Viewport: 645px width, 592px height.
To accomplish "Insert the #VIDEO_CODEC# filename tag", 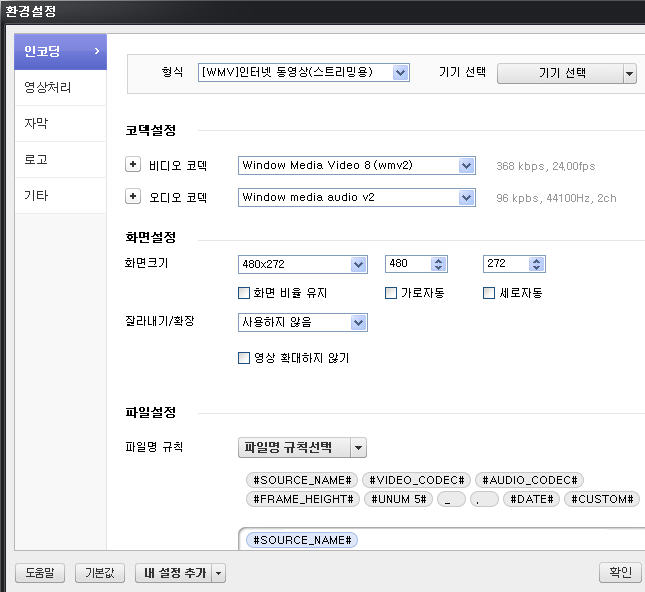I will (x=416, y=480).
